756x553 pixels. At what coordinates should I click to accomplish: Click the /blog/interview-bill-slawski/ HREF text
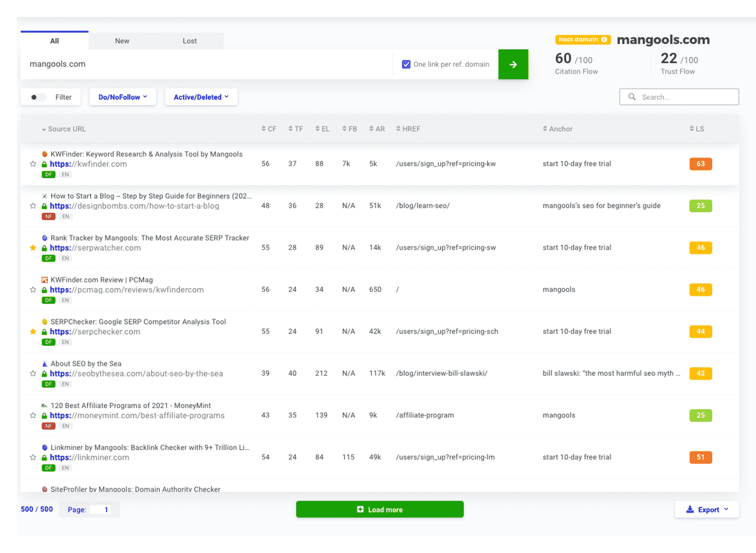pyautogui.click(x=442, y=373)
